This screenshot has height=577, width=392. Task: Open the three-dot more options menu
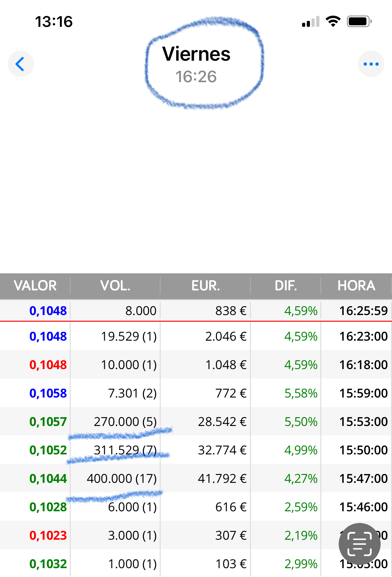(x=371, y=64)
